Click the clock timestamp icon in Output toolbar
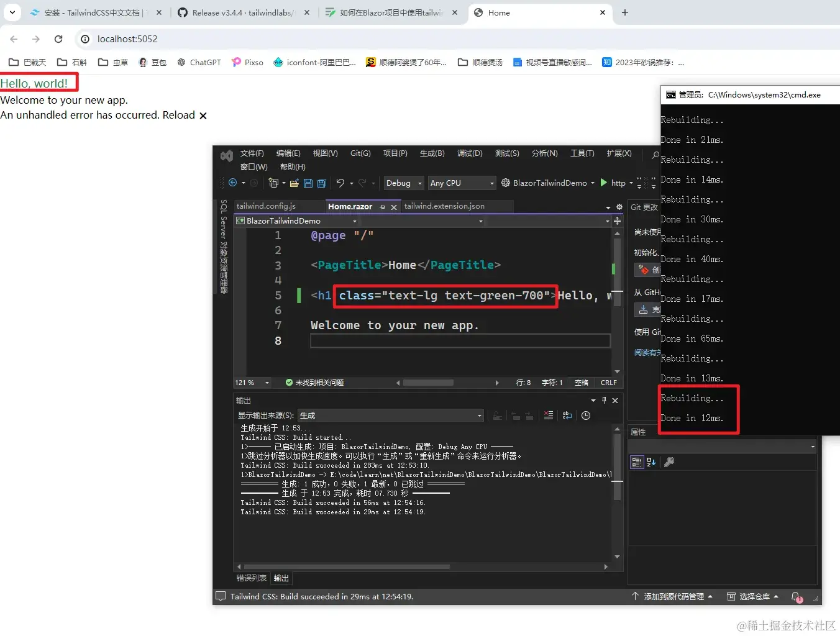 [x=586, y=416]
